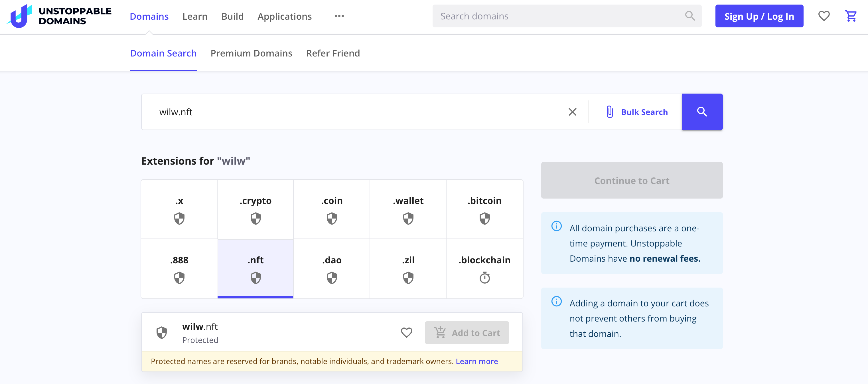Viewport: 868px width, 384px height.
Task: Click the search magnifying glass icon
Action: pyautogui.click(x=702, y=111)
